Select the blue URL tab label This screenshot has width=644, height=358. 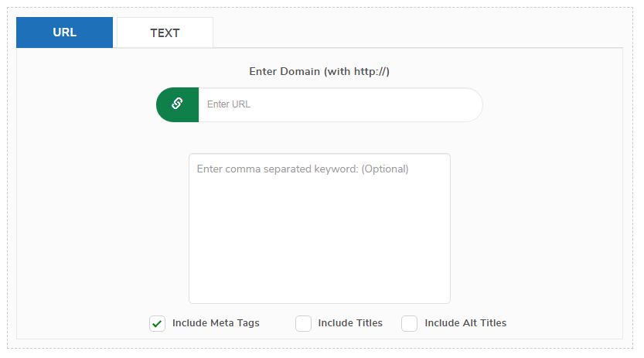[64, 32]
